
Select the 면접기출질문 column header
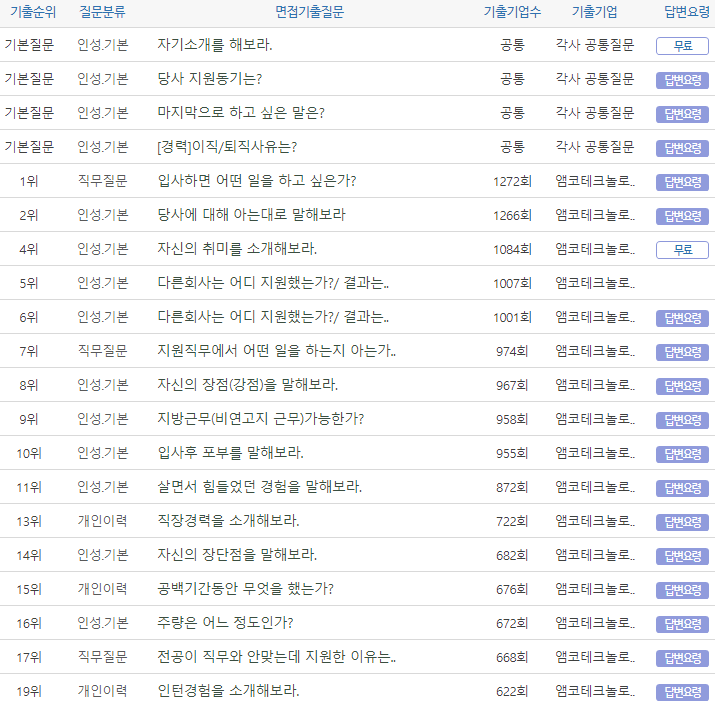pyautogui.click(x=310, y=12)
